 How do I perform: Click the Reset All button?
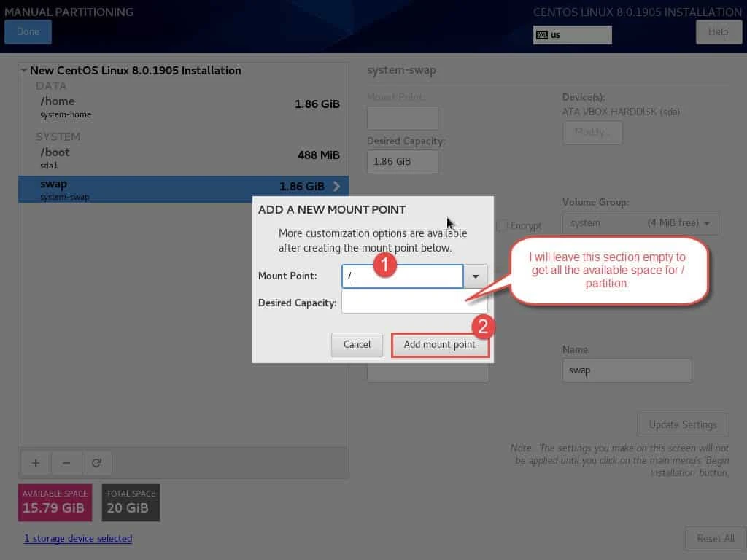[715, 538]
